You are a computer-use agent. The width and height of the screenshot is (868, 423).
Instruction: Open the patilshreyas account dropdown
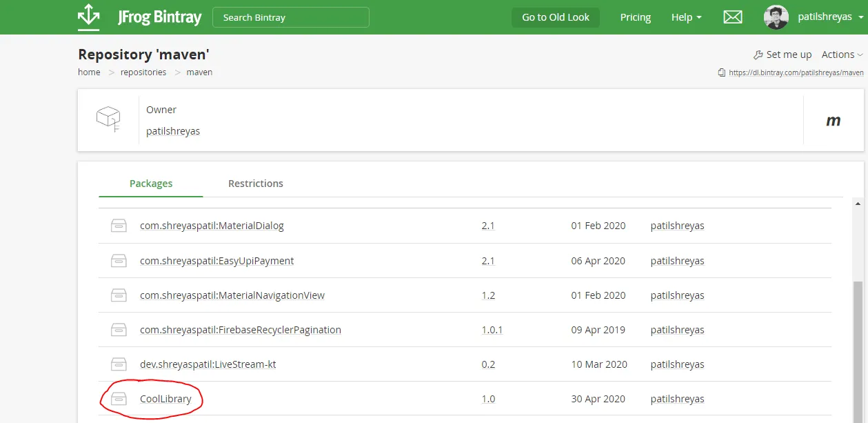[825, 17]
